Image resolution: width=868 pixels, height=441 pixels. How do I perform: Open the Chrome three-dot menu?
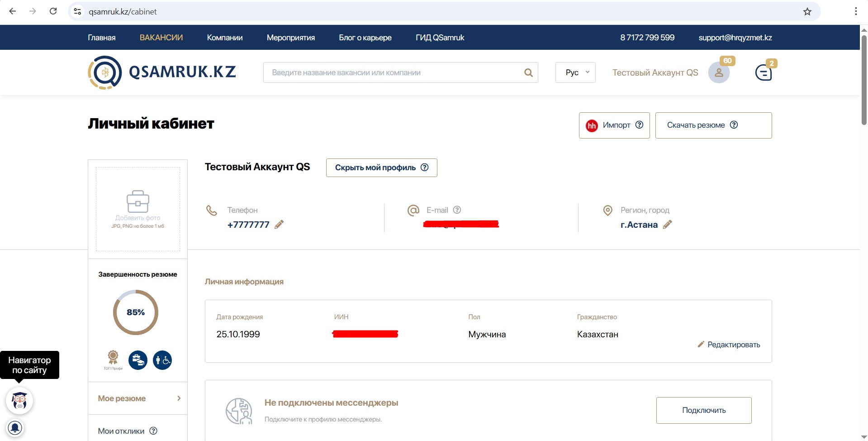pyautogui.click(x=856, y=11)
